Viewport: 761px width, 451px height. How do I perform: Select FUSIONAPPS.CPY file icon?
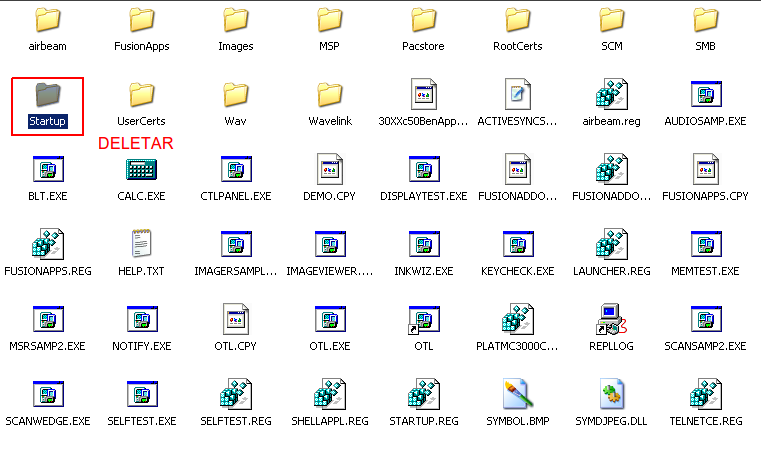click(x=706, y=169)
